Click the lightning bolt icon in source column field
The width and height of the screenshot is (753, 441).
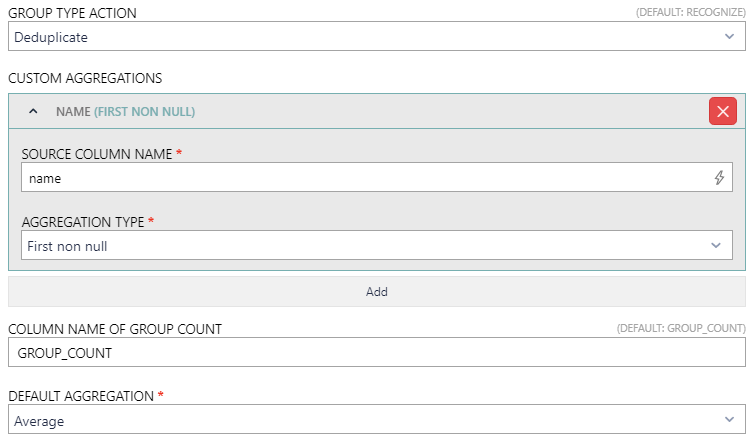718,178
